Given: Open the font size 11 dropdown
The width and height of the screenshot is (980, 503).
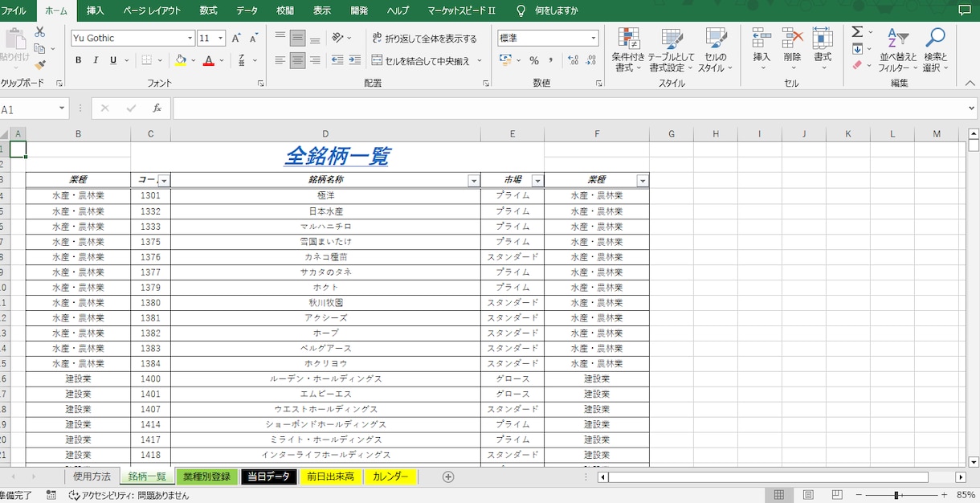Looking at the screenshot, I should click(x=221, y=38).
